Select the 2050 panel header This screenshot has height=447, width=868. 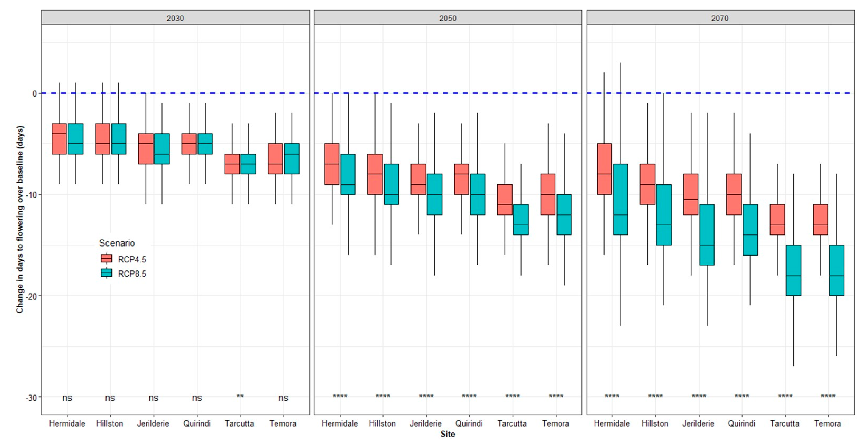point(447,18)
